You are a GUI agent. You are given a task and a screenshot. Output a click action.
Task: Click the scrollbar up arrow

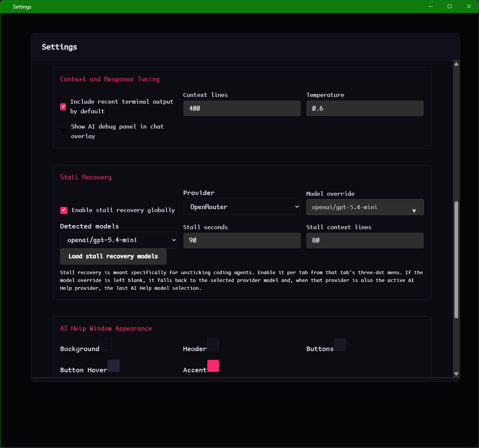[456, 64]
